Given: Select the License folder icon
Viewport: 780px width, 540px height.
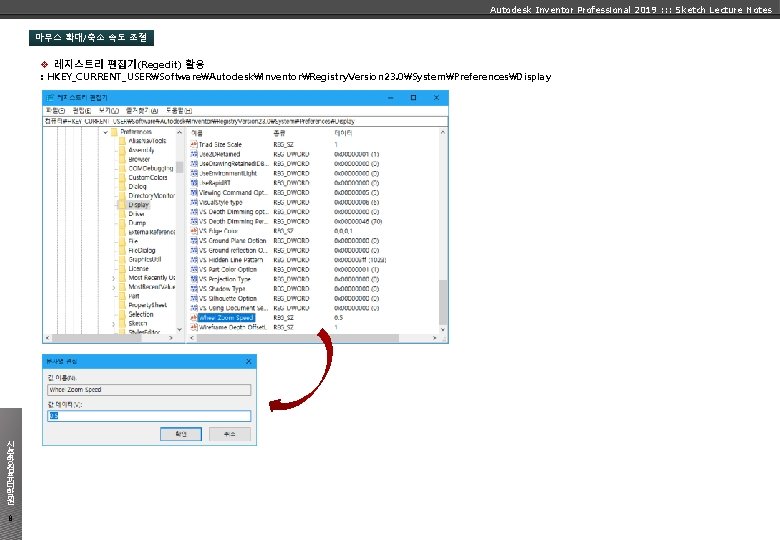Looking at the screenshot, I should pyautogui.click(x=122, y=269).
